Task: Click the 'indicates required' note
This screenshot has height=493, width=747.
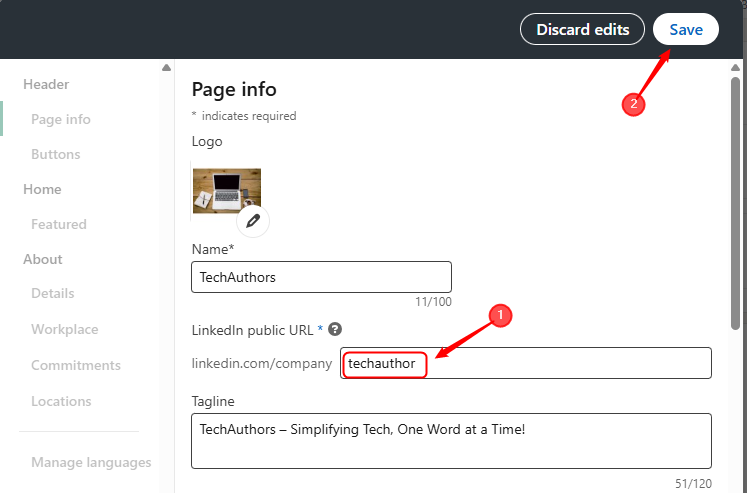Action: pos(249,116)
